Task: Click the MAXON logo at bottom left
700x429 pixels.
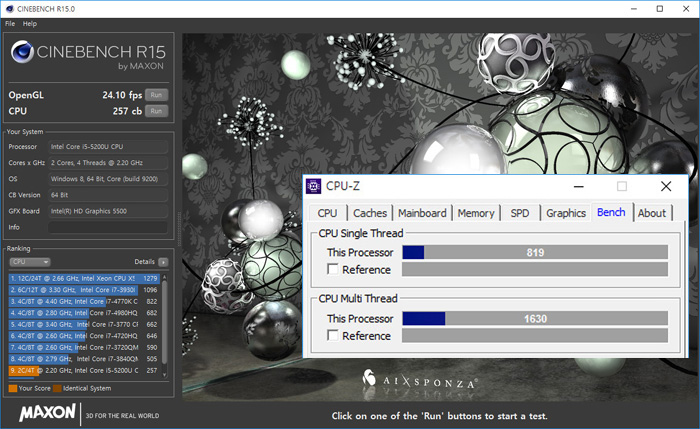Action: coord(47,413)
